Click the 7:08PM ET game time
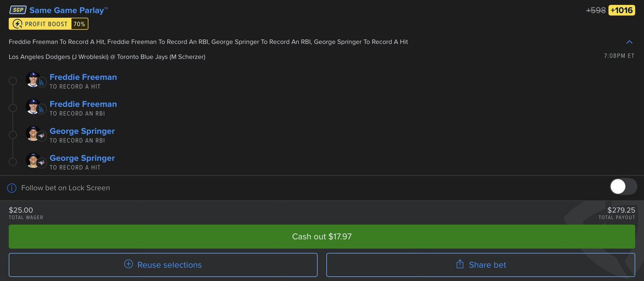 (619, 56)
